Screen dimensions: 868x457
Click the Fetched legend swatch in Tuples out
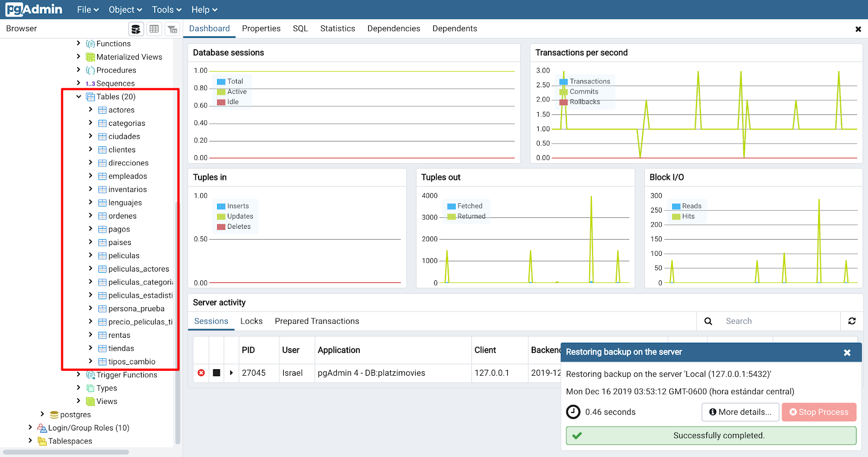pyautogui.click(x=451, y=207)
